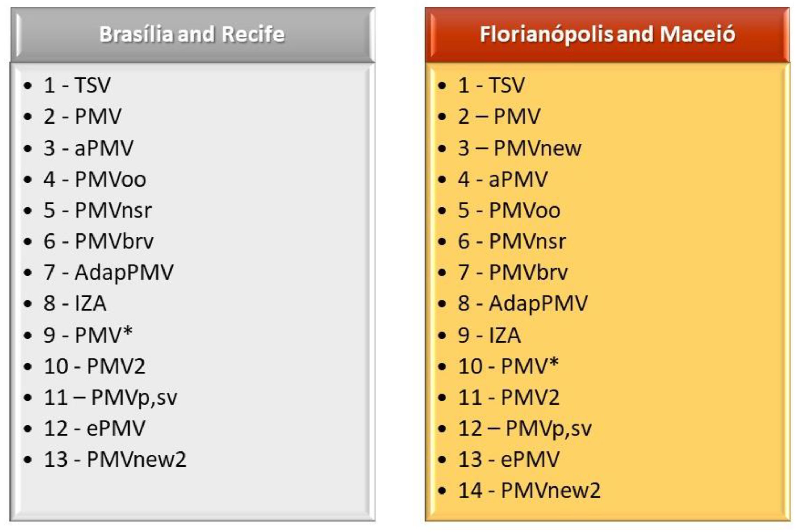Pick 7 - AdapPMV in the gray panel
The width and height of the screenshot is (802, 532).
(x=108, y=273)
